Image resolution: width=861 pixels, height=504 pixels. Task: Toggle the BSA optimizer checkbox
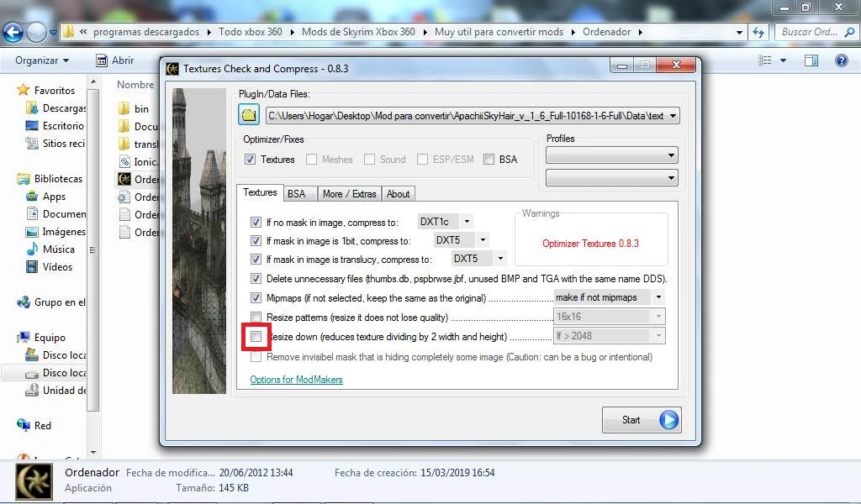[489, 160]
